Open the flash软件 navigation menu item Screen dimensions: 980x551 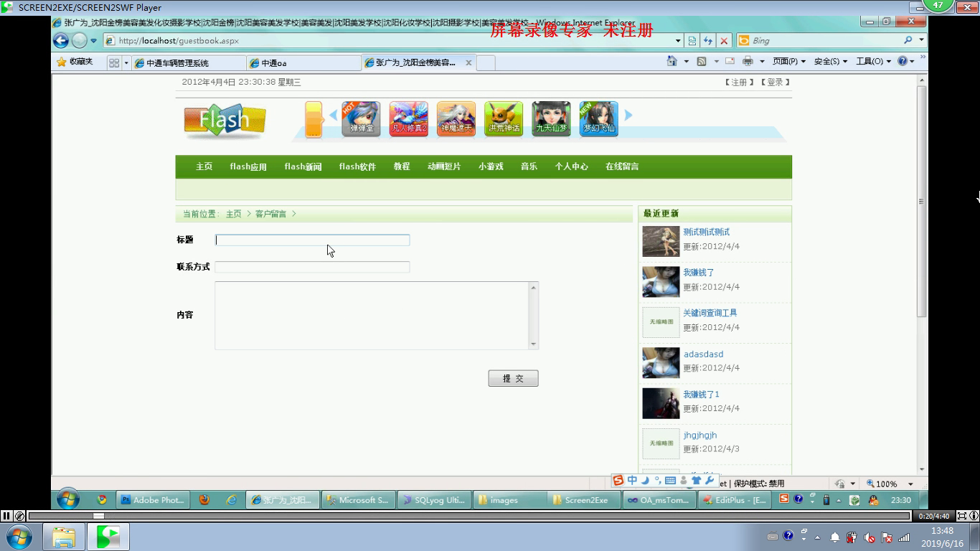point(357,166)
